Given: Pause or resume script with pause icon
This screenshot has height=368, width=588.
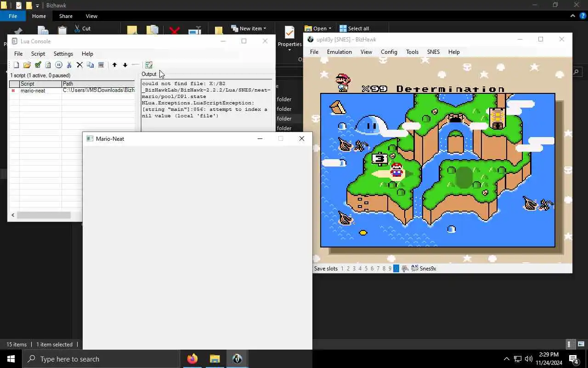Looking at the screenshot, I should click(x=59, y=65).
